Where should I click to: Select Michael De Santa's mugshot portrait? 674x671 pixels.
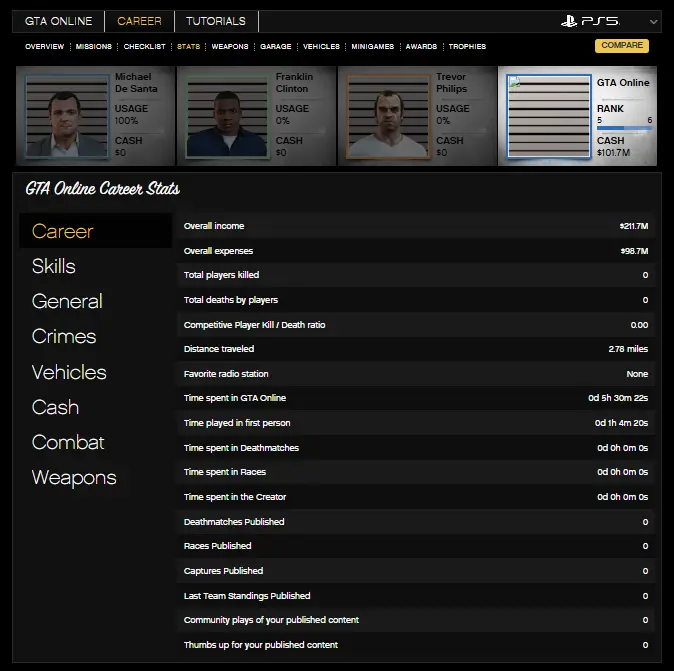pos(67,116)
